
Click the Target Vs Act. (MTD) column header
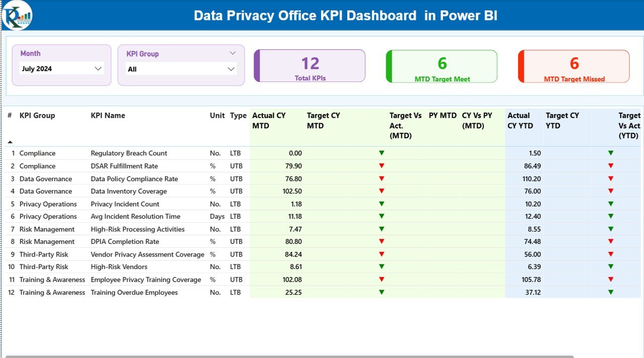coord(405,126)
